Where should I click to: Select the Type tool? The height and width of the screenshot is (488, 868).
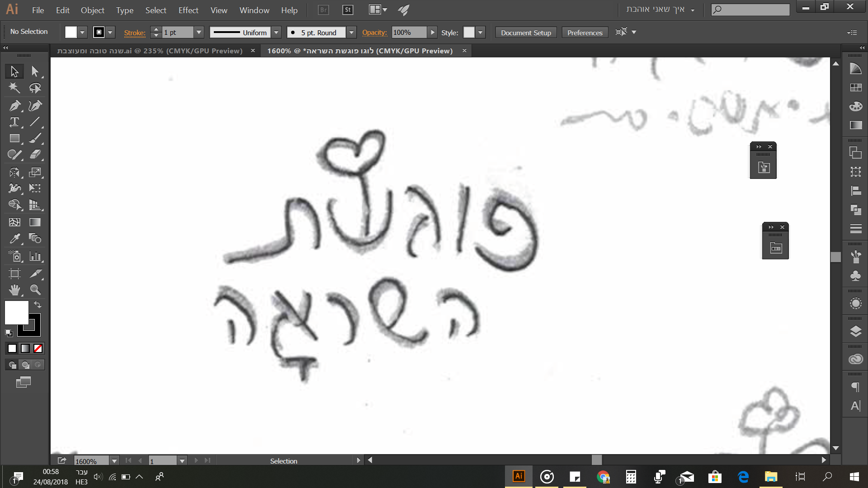coord(14,122)
